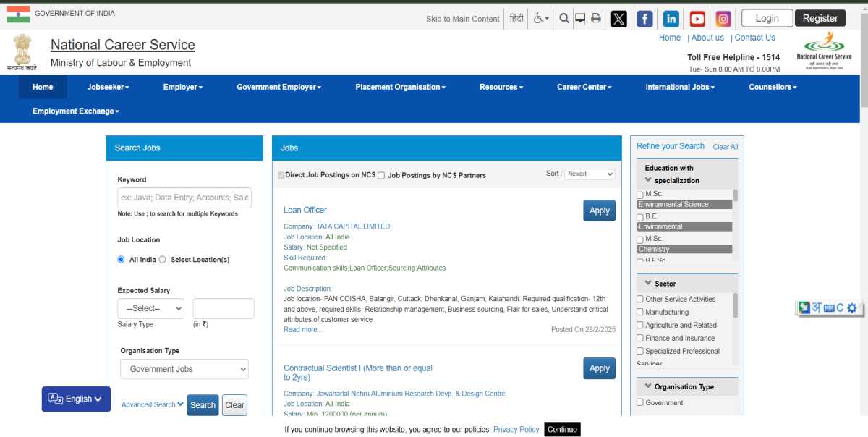Click the Clear All refine link
The width and height of the screenshot is (868, 437).
726,147
